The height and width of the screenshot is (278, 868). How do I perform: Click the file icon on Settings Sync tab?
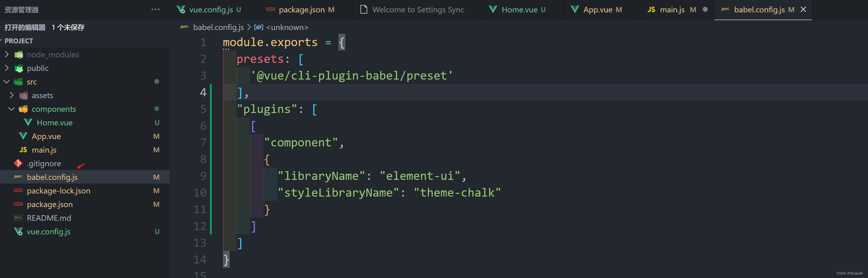(364, 10)
